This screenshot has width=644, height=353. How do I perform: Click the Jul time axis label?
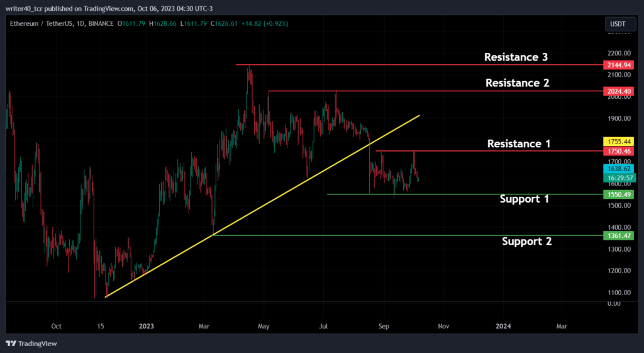click(x=323, y=327)
